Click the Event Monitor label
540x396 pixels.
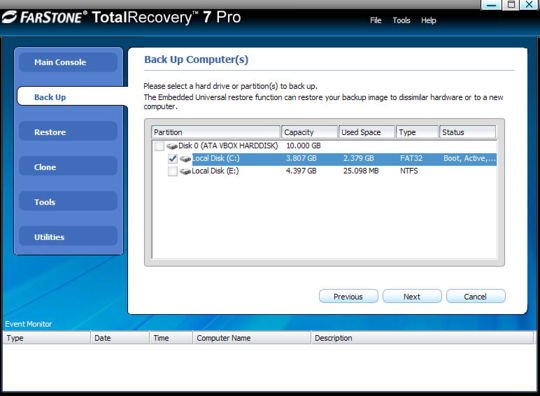(28, 324)
